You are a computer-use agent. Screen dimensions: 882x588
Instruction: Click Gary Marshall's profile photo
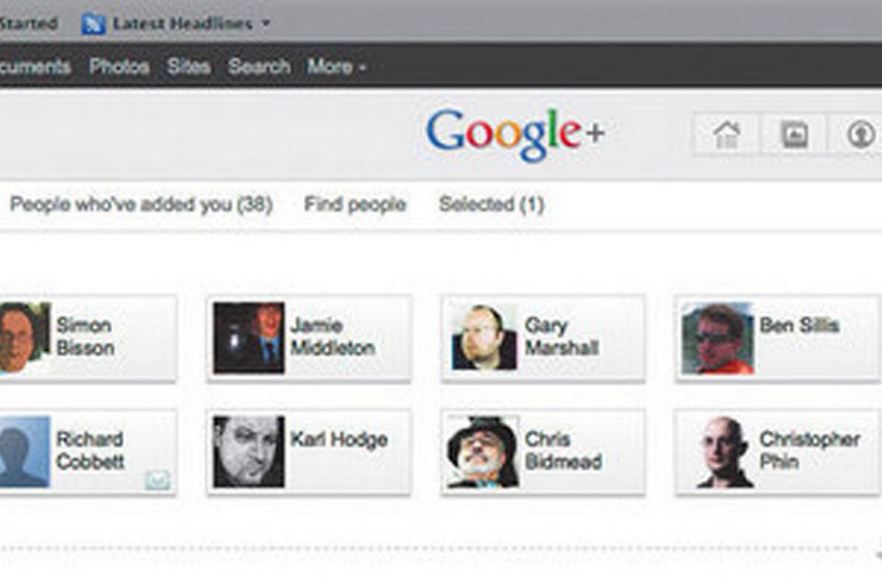coord(483,338)
